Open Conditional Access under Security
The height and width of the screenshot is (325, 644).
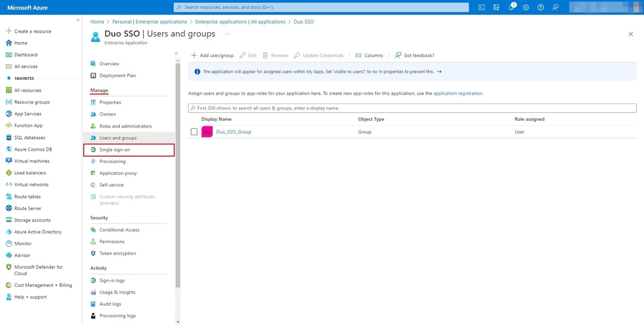[x=119, y=230]
